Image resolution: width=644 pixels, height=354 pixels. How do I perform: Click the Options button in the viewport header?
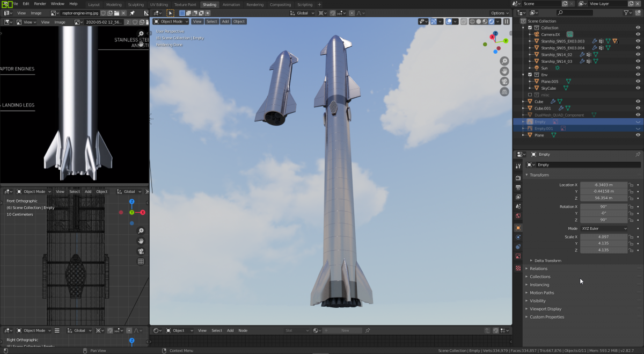coord(498,13)
